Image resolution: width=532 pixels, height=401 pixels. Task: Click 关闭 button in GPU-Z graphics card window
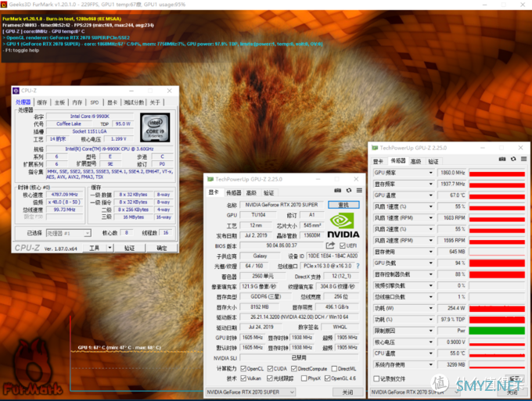(347, 392)
